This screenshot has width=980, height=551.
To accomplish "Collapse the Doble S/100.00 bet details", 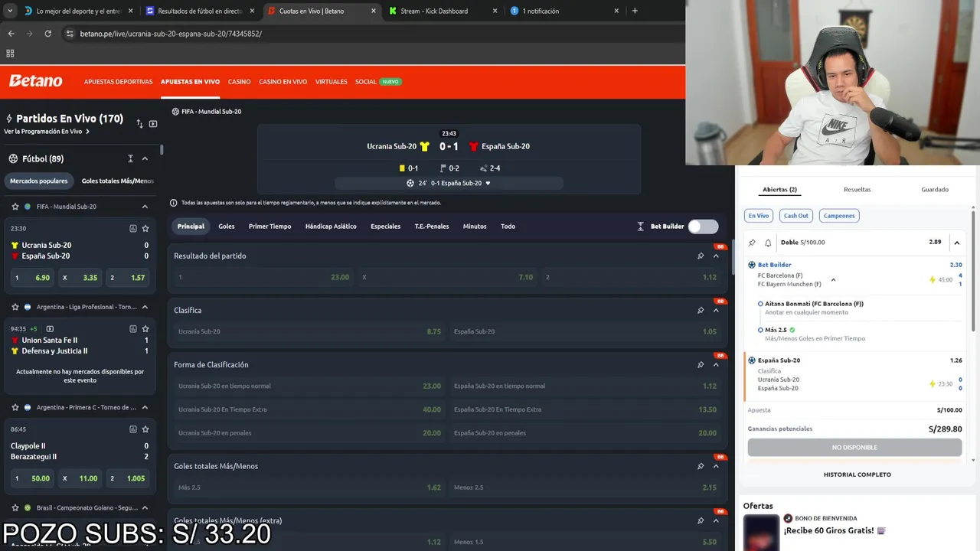I will [x=956, y=243].
